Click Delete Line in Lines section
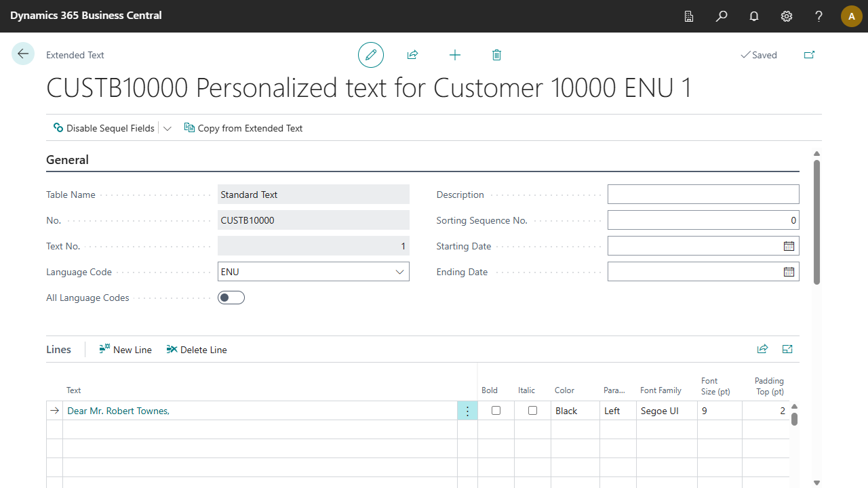868x488 pixels. (x=197, y=350)
